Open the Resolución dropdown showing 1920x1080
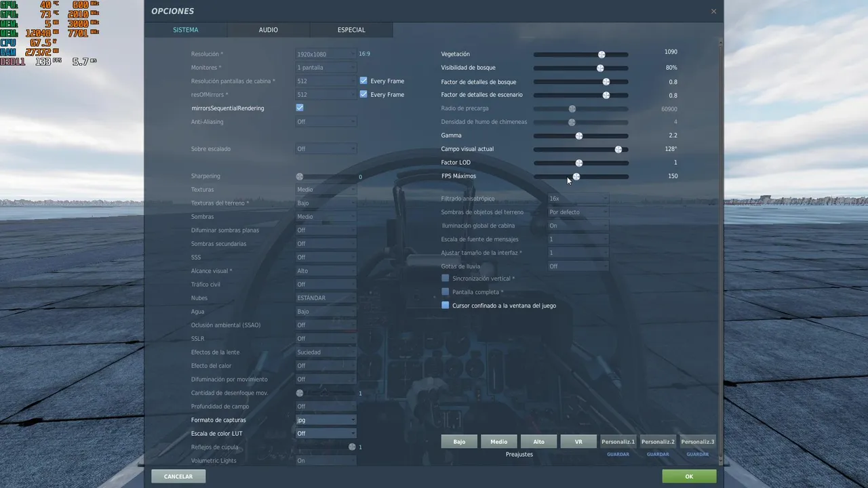The width and height of the screenshot is (868, 488). click(325, 54)
